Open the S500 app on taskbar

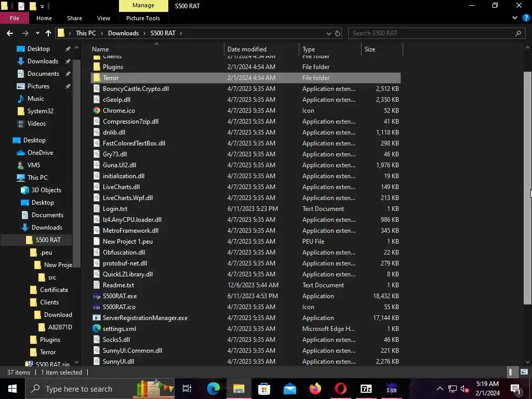[x=392, y=389]
